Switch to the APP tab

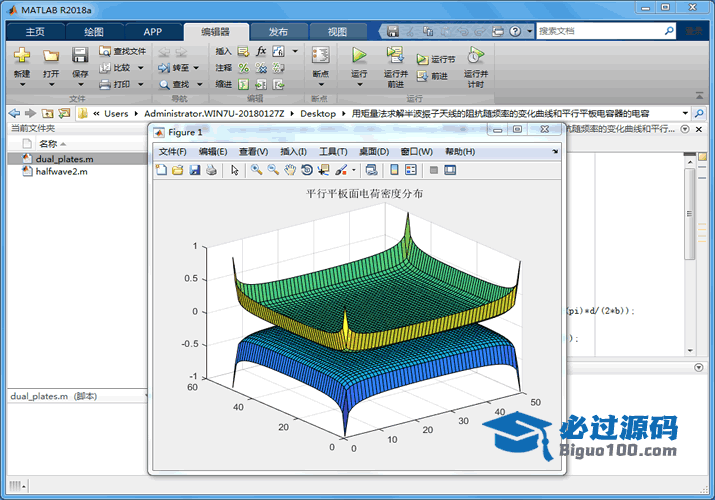pos(153,32)
